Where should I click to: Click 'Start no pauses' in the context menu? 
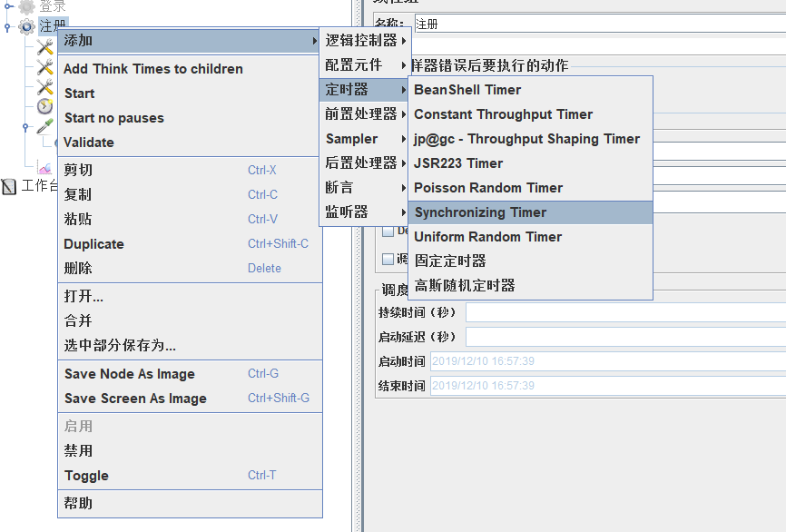pyautogui.click(x=114, y=118)
